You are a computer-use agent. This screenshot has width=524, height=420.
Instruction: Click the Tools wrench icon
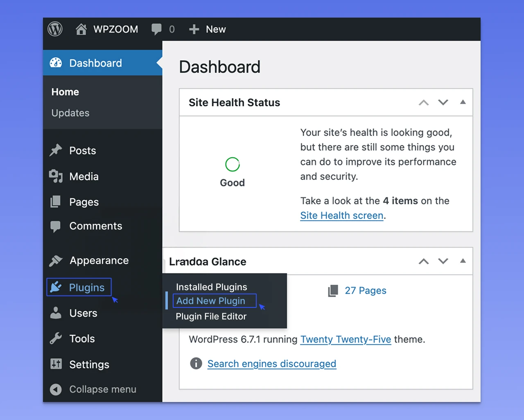click(x=56, y=339)
